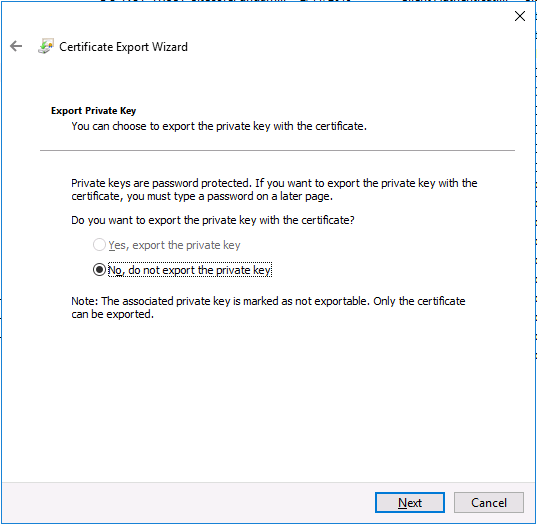The image size is (537, 525).
Task: Click the empty white area below the note
Action: (267, 401)
